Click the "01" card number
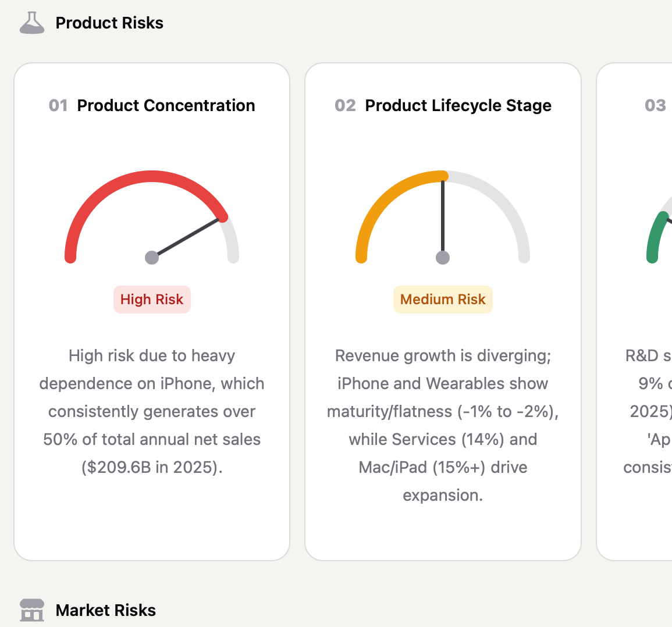The height and width of the screenshot is (627, 672). point(58,105)
